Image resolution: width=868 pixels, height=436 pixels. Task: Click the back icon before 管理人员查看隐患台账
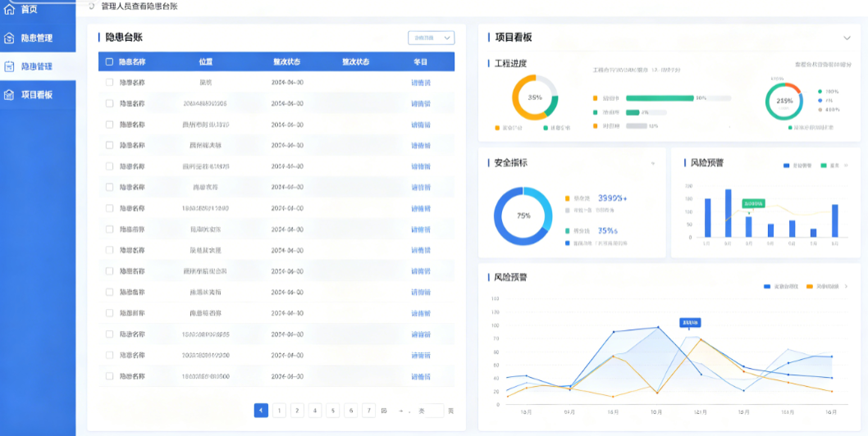tap(91, 6)
